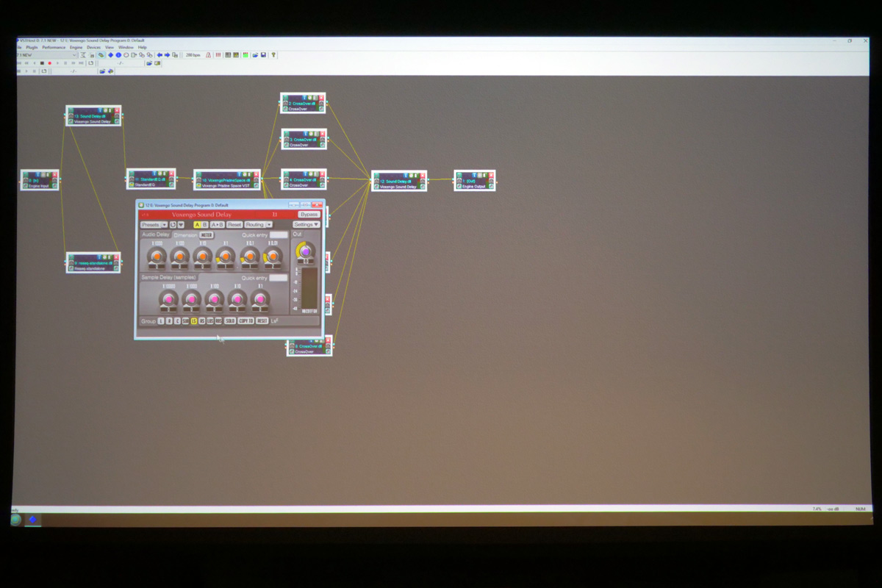Image resolution: width=882 pixels, height=588 pixels.
Task: Click the blue circle toolbar icon
Action: click(x=118, y=55)
